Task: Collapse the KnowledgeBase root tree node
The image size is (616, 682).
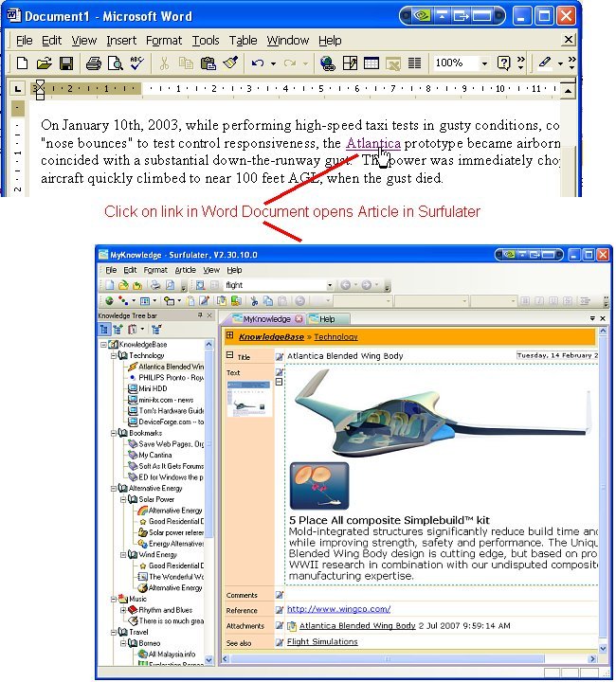Action: click(x=103, y=345)
